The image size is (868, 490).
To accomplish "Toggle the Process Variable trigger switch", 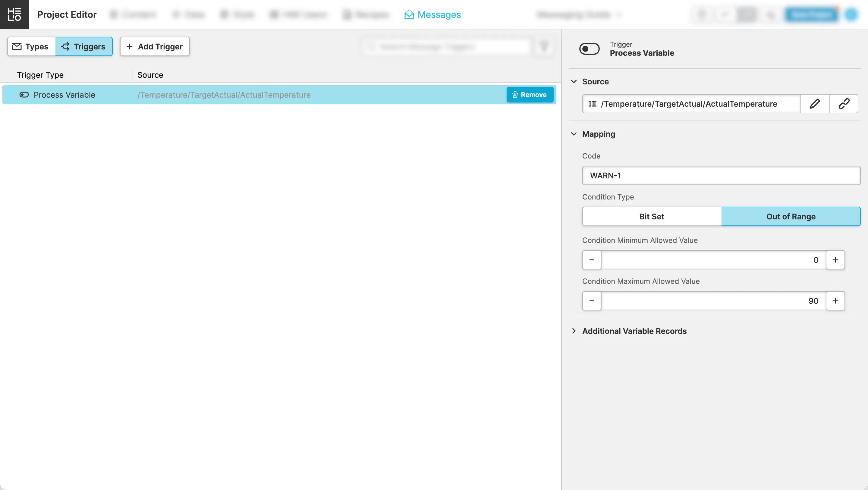I will [x=589, y=49].
